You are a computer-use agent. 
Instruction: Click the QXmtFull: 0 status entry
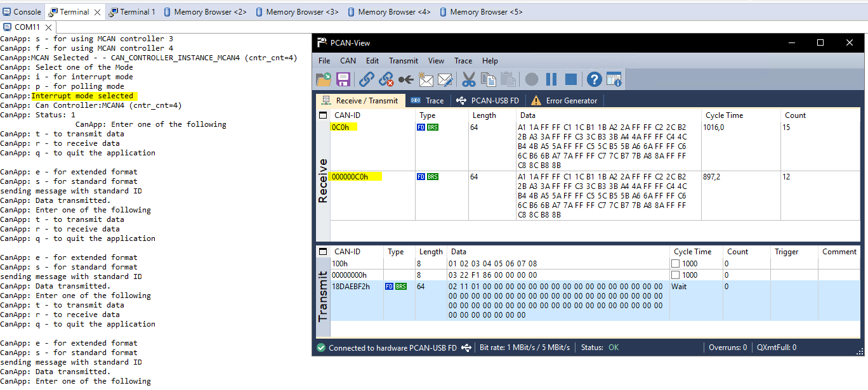(x=777, y=348)
